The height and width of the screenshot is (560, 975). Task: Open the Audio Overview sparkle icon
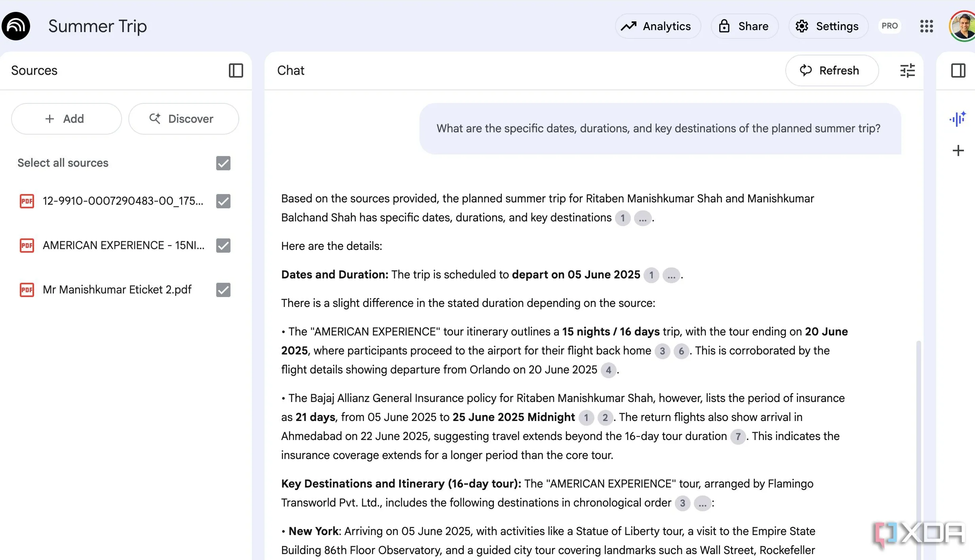pyautogui.click(x=958, y=119)
